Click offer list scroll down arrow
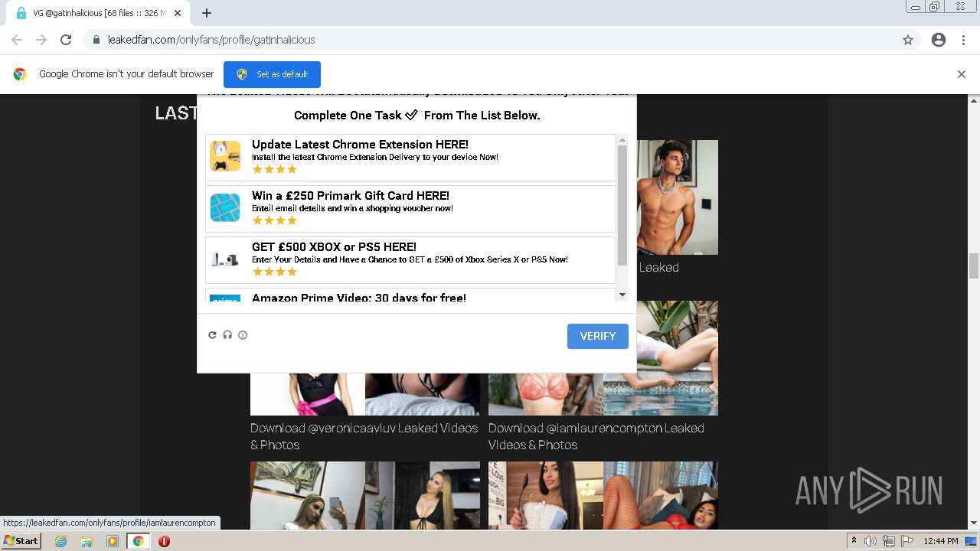This screenshot has width=980, height=551. click(x=622, y=295)
